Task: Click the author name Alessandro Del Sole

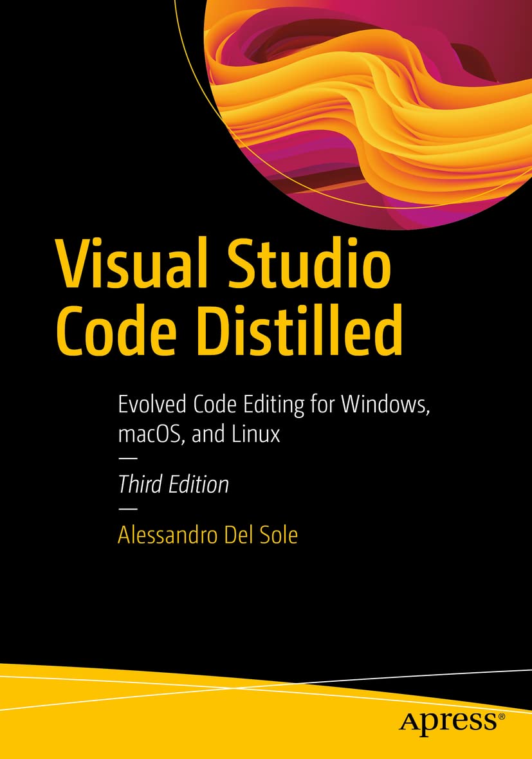Action: (207, 535)
